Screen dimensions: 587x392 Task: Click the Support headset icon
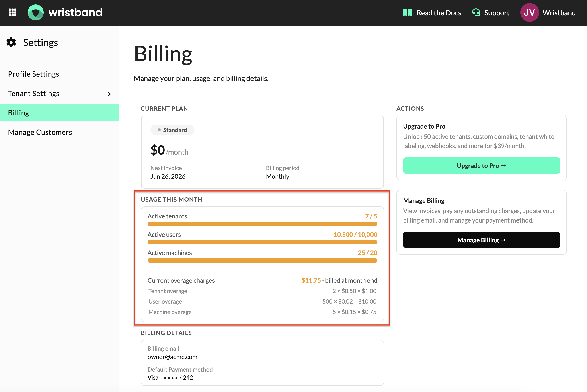tap(476, 12)
